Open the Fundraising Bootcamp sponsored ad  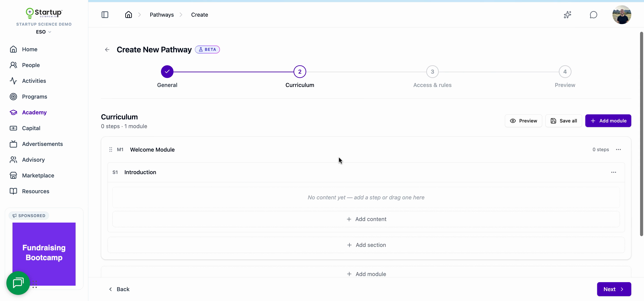coord(44,254)
